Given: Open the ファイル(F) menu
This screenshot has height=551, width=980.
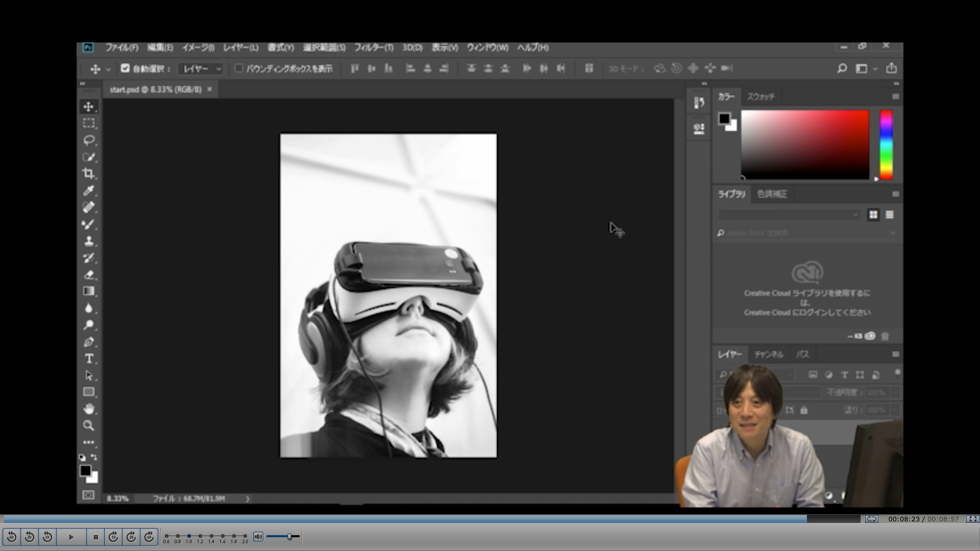Looking at the screenshot, I should tap(122, 47).
